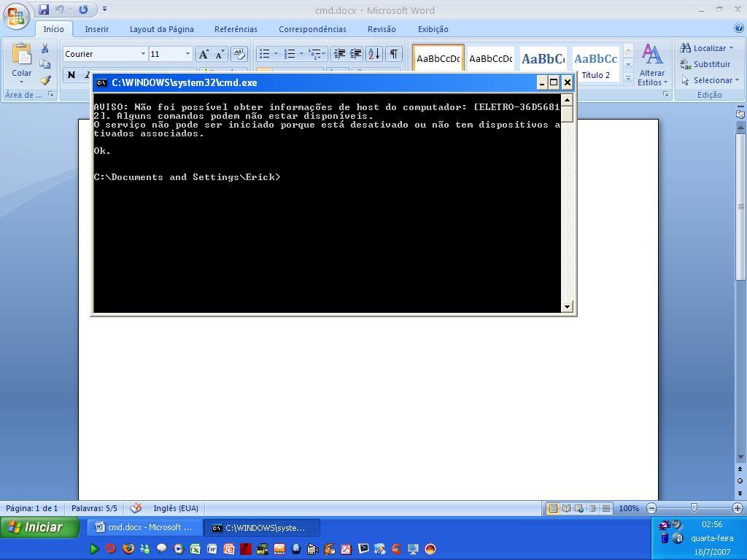Image resolution: width=747 pixels, height=560 pixels.
Task: Select the Título 2 style thumbnail
Action: 595,64
